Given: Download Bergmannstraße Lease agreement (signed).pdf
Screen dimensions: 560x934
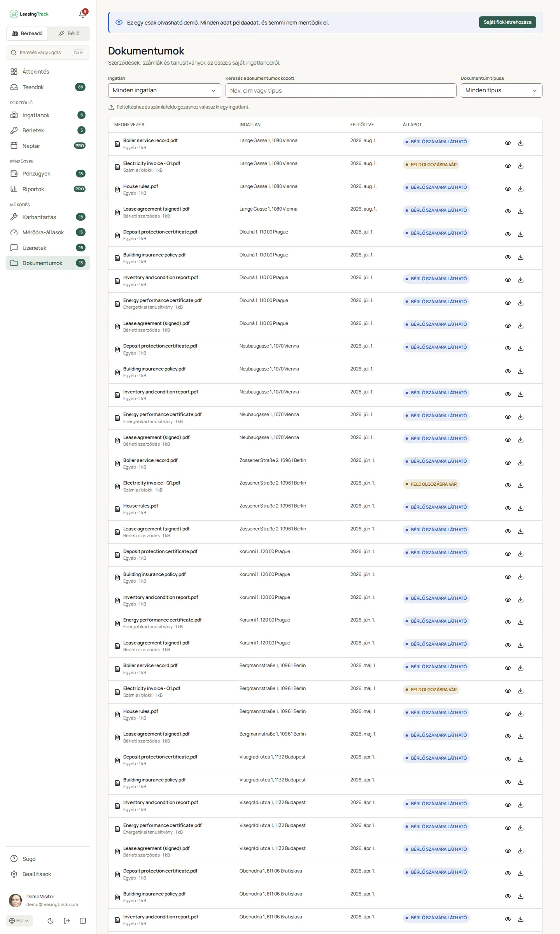Looking at the screenshot, I should click(x=521, y=736).
